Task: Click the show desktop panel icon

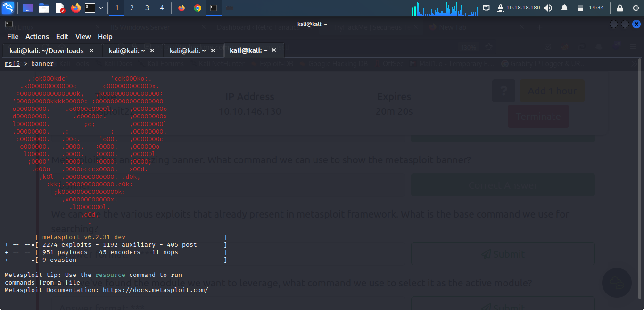Action: click(28, 8)
